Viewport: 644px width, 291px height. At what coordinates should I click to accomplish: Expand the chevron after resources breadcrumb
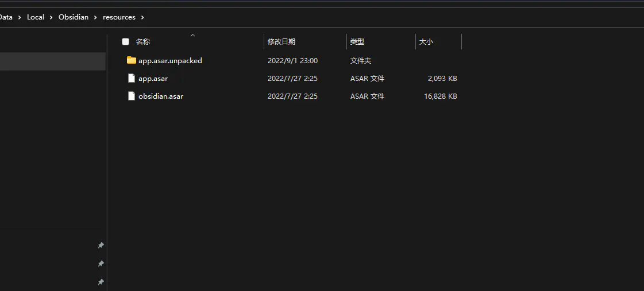[142, 17]
